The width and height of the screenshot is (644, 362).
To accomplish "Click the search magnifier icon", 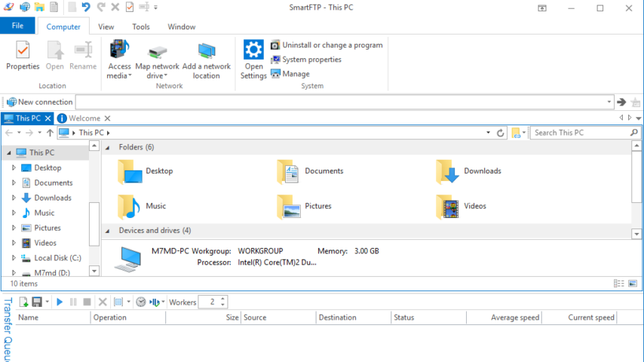I will pyautogui.click(x=634, y=132).
